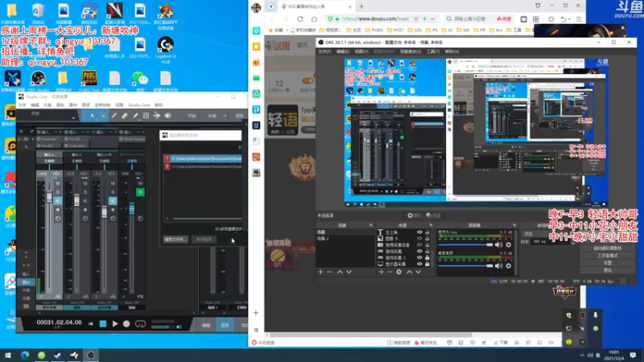
Task: Click the blue FX channel fader in Studio One
Action: click(132, 208)
